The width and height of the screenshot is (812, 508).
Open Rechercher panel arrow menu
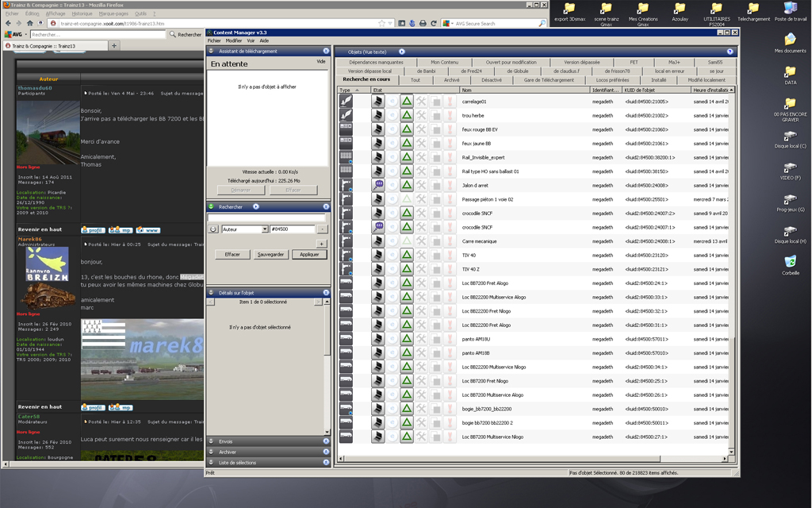(x=256, y=207)
